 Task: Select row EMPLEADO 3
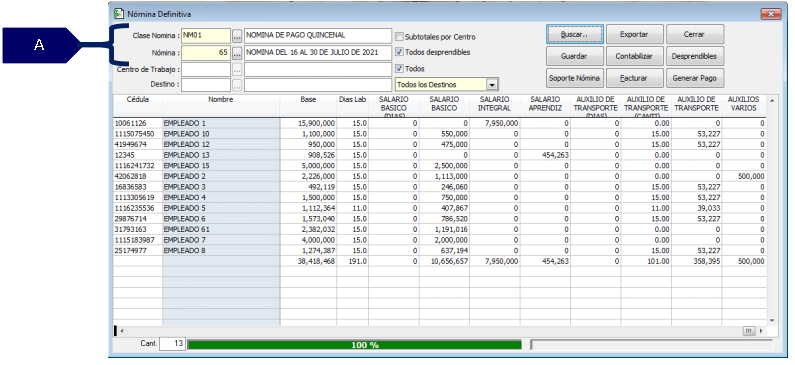(439, 187)
